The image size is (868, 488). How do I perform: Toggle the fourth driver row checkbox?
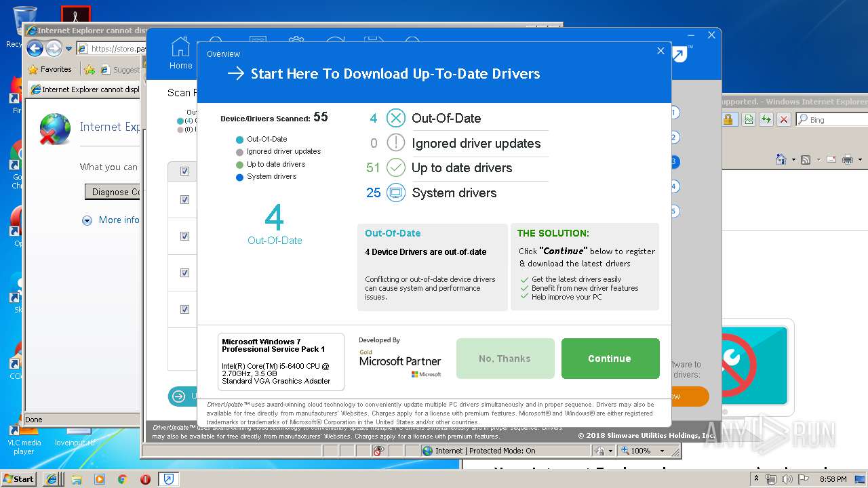(x=184, y=310)
